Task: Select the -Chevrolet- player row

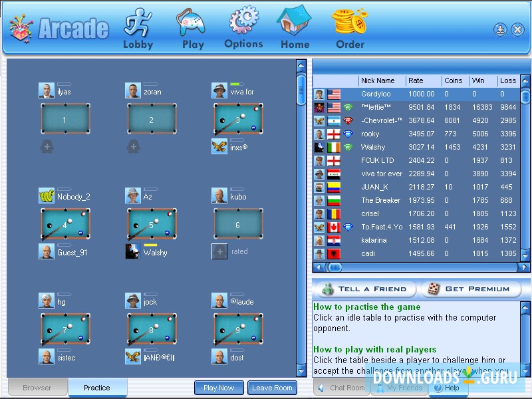Action: [x=416, y=120]
